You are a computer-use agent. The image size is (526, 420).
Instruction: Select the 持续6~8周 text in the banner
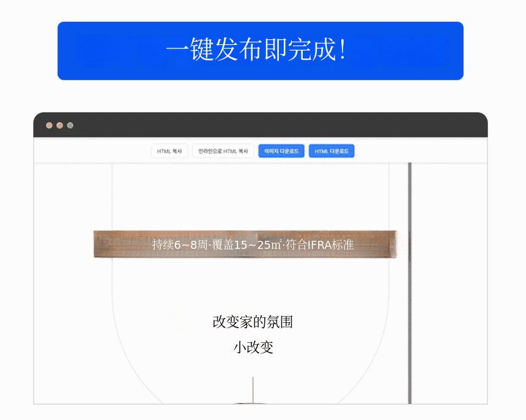[x=180, y=245]
